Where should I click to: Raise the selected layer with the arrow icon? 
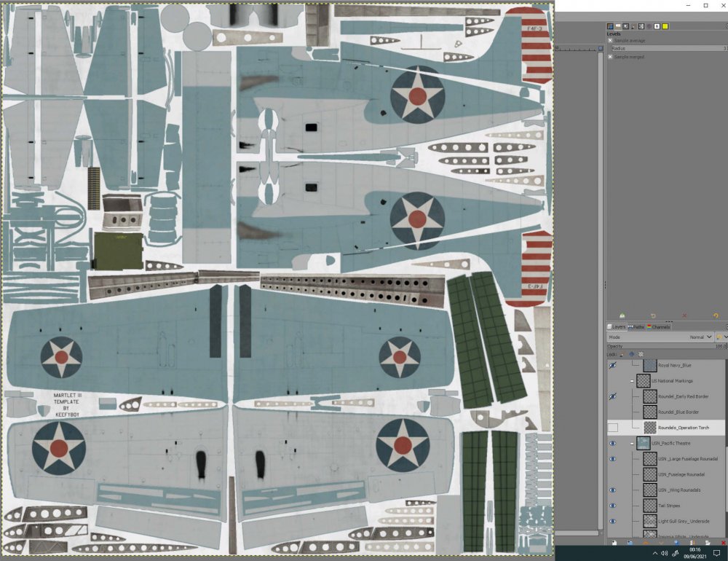click(x=646, y=542)
